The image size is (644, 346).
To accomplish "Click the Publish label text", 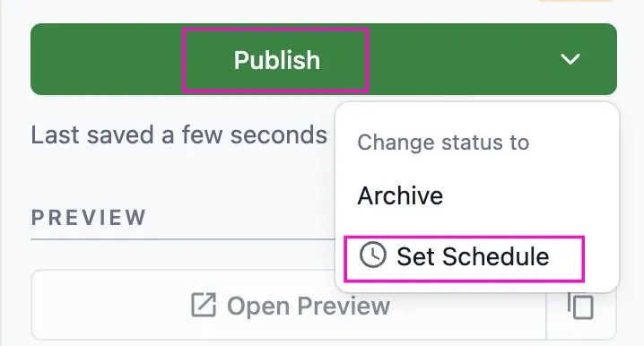I will [277, 60].
